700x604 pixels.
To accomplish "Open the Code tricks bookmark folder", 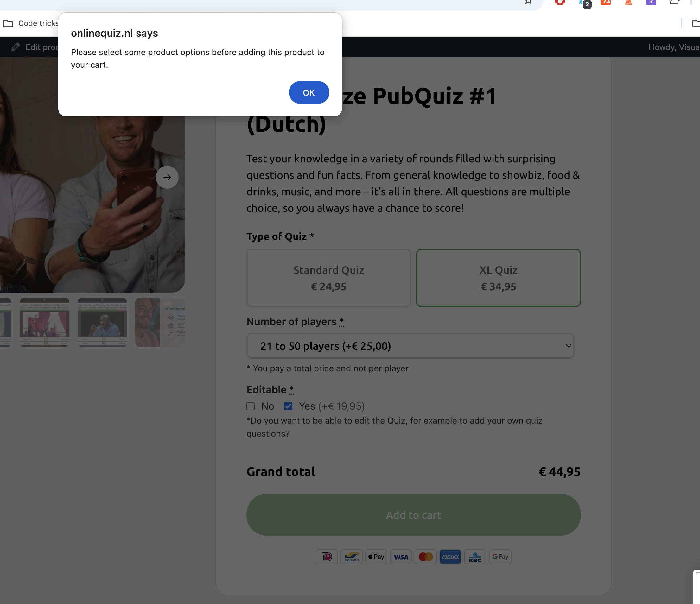I will pyautogui.click(x=31, y=23).
